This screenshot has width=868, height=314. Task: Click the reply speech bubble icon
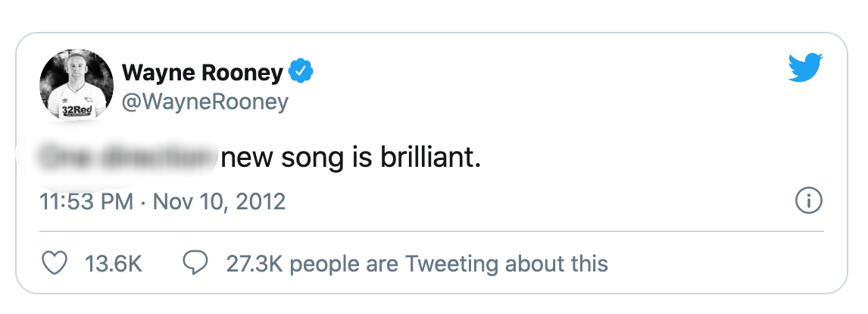click(196, 263)
